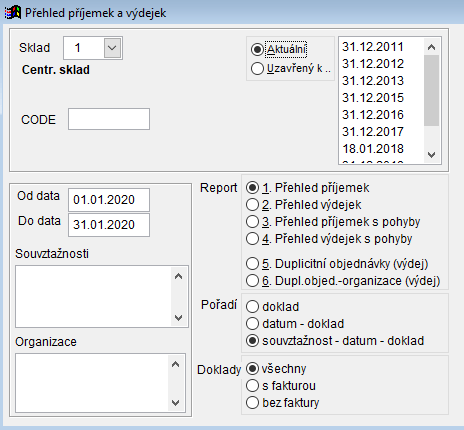Click the application icon in title bar
Image resolution: width=464 pixels, height=430 pixels.
tap(12, 13)
